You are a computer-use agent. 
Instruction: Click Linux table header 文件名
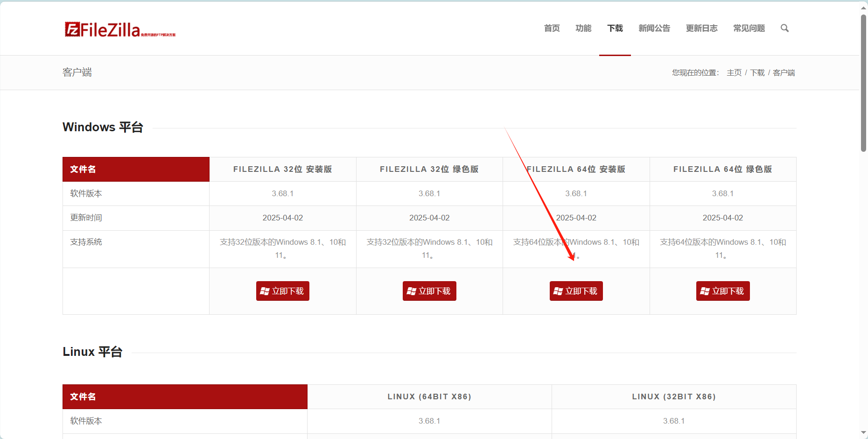tap(185, 397)
